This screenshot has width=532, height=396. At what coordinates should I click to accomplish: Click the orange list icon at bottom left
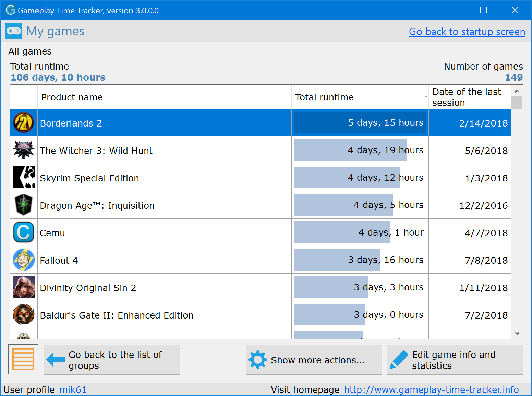(x=23, y=359)
